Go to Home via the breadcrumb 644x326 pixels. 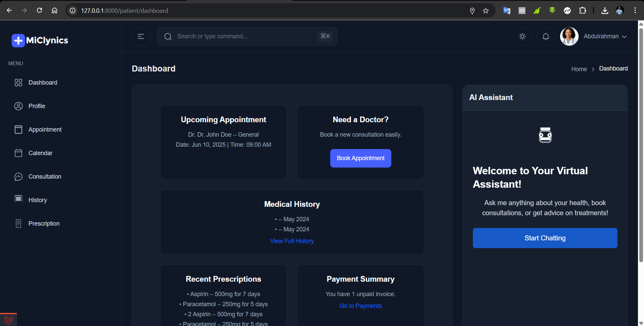point(579,69)
